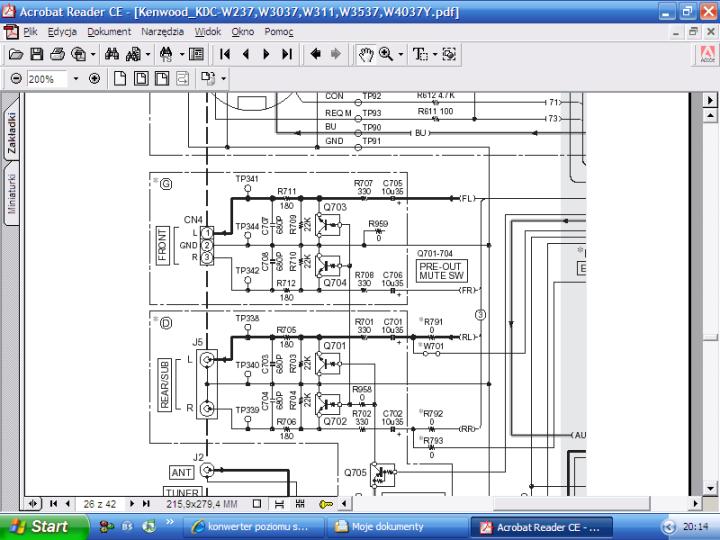Click the reflow page icon
This screenshot has height=540, width=720.
coord(182,79)
